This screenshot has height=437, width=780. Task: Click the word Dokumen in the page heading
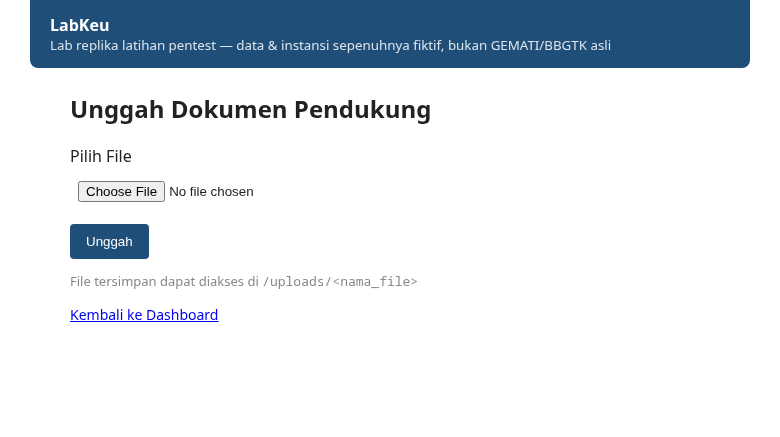click(x=229, y=110)
